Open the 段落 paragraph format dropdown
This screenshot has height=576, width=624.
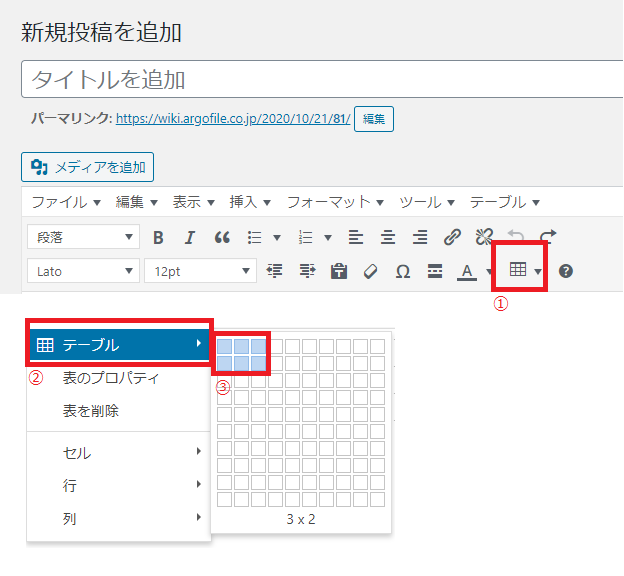pos(84,237)
